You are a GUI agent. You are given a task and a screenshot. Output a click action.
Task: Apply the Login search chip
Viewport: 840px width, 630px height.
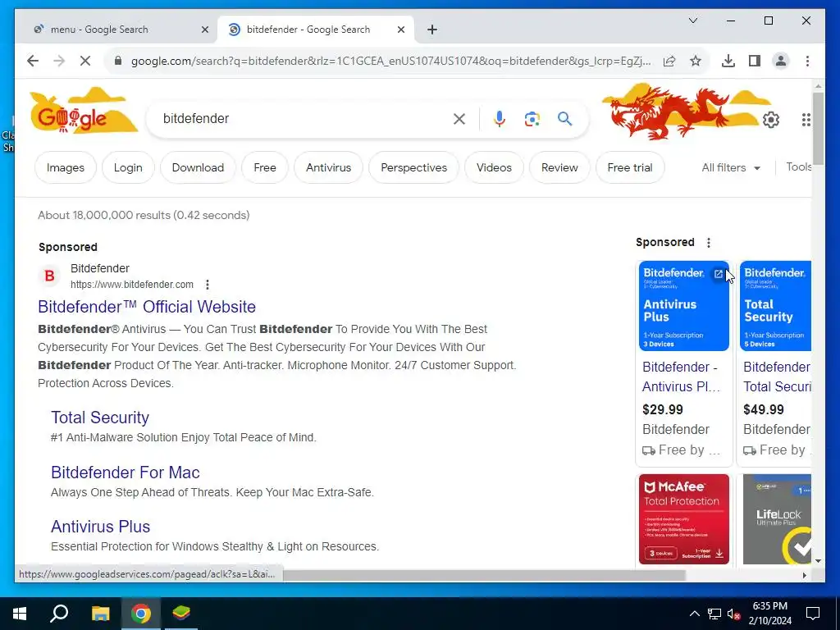pos(128,167)
